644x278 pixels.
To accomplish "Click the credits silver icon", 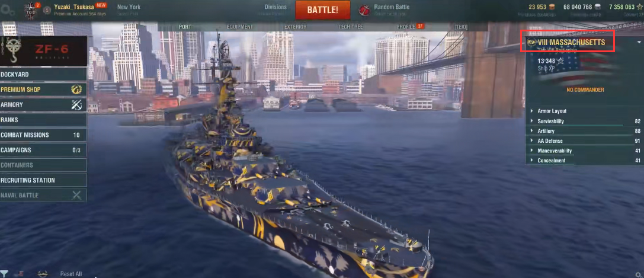I will pyautogui.click(x=598, y=7).
